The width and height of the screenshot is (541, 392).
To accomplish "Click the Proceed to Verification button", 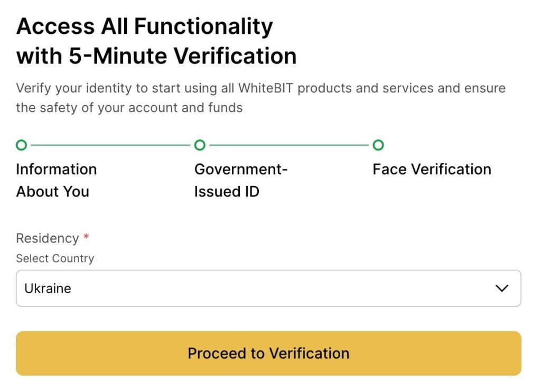I will click(268, 353).
